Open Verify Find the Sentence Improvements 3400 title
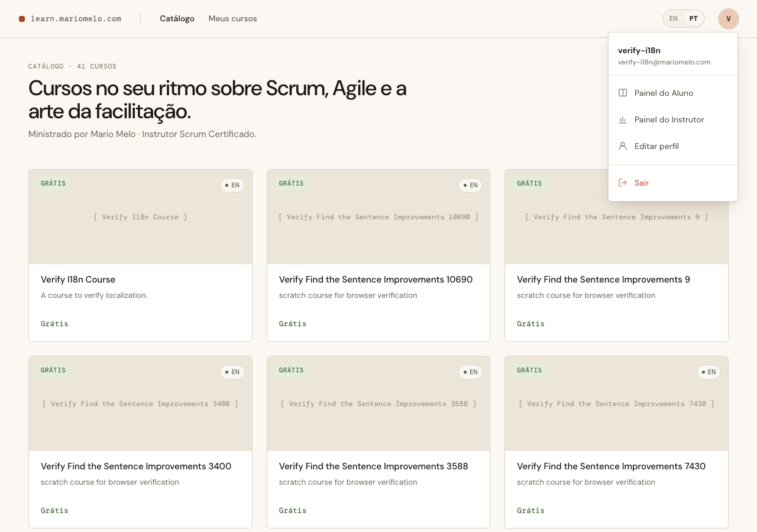This screenshot has width=757, height=532. pyautogui.click(x=136, y=466)
